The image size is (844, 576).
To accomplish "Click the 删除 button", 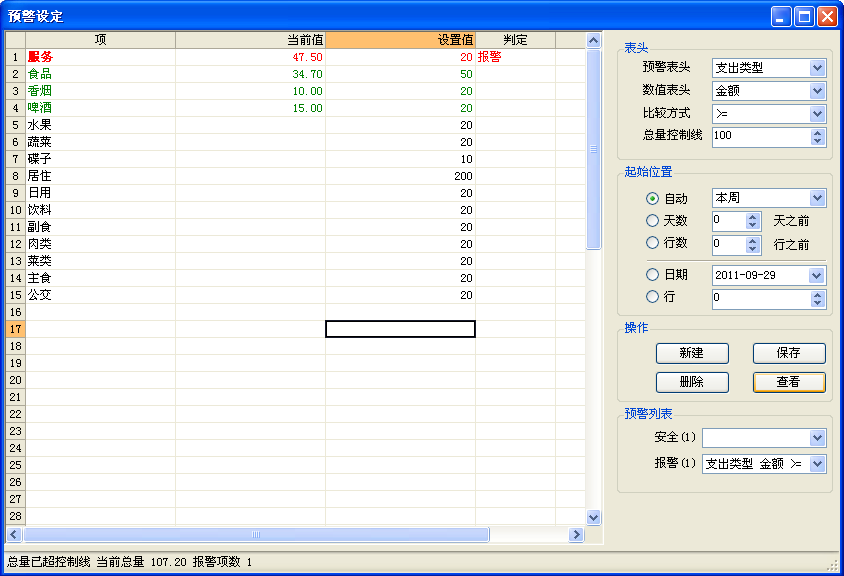I will click(692, 382).
